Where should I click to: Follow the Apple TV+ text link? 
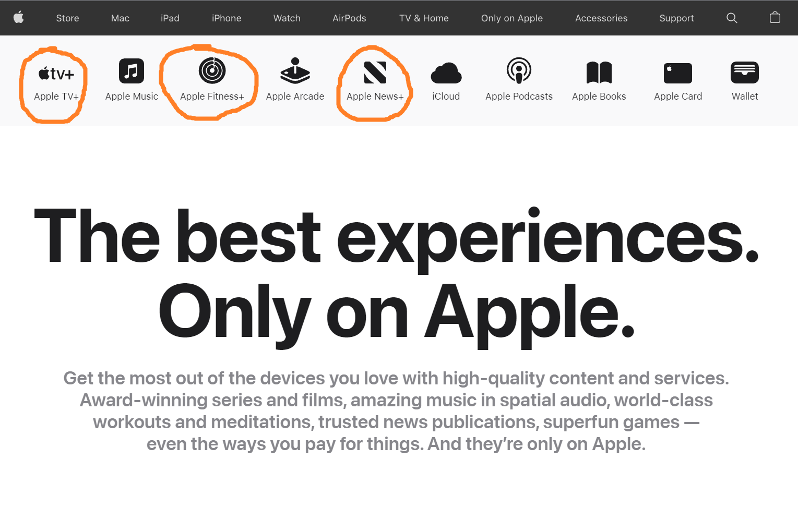(56, 96)
